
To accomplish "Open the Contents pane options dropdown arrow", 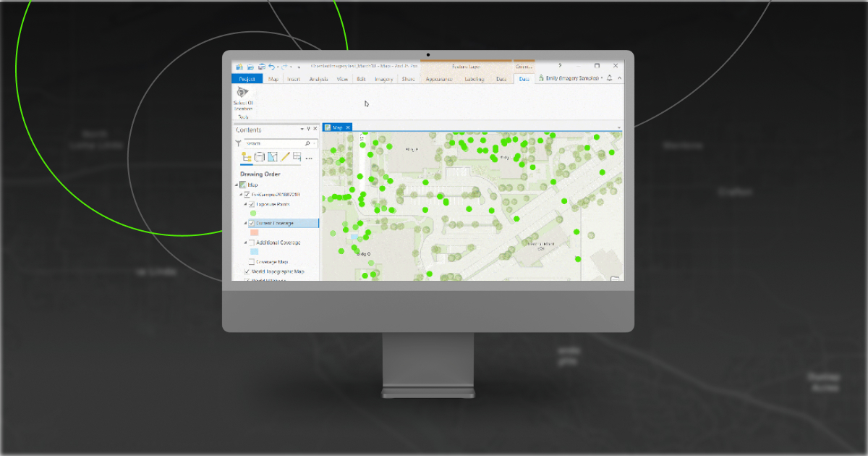I will click(302, 130).
